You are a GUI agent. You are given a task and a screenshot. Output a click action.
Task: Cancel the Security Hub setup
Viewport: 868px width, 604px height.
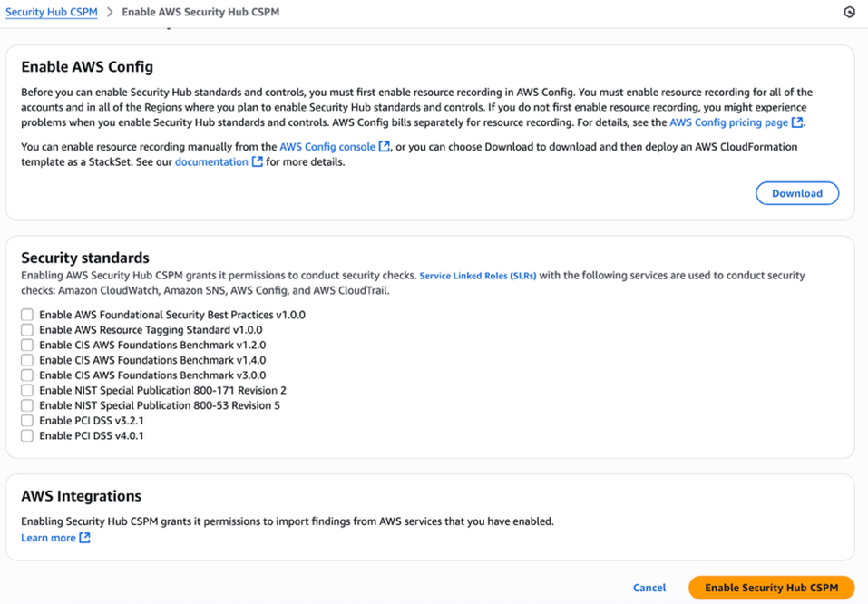pyautogui.click(x=649, y=587)
